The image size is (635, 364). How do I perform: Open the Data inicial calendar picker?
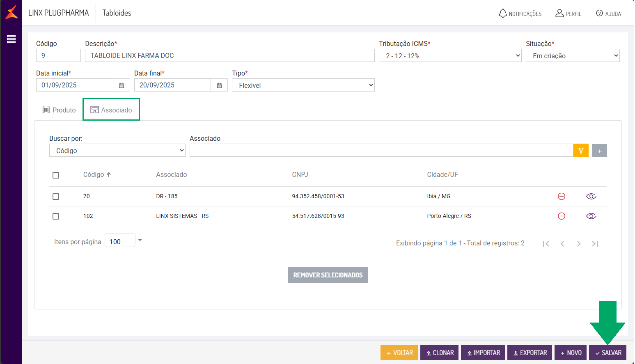(121, 85)
